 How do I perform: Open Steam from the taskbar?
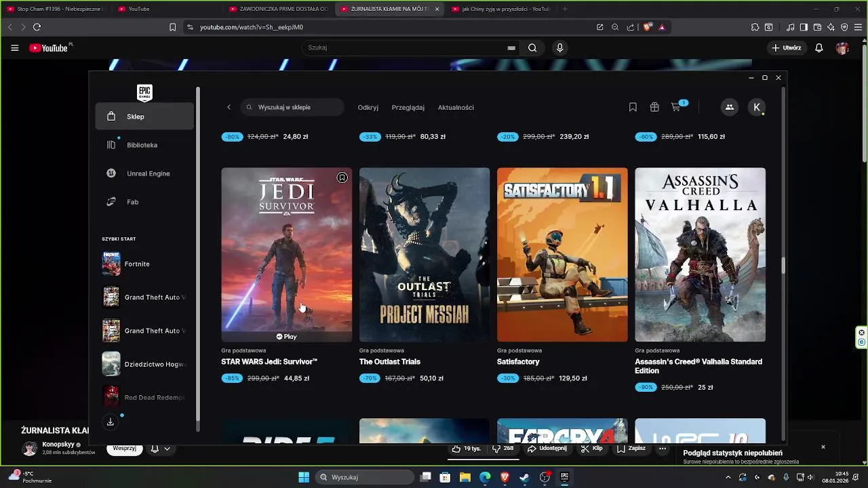pos(525,477)
